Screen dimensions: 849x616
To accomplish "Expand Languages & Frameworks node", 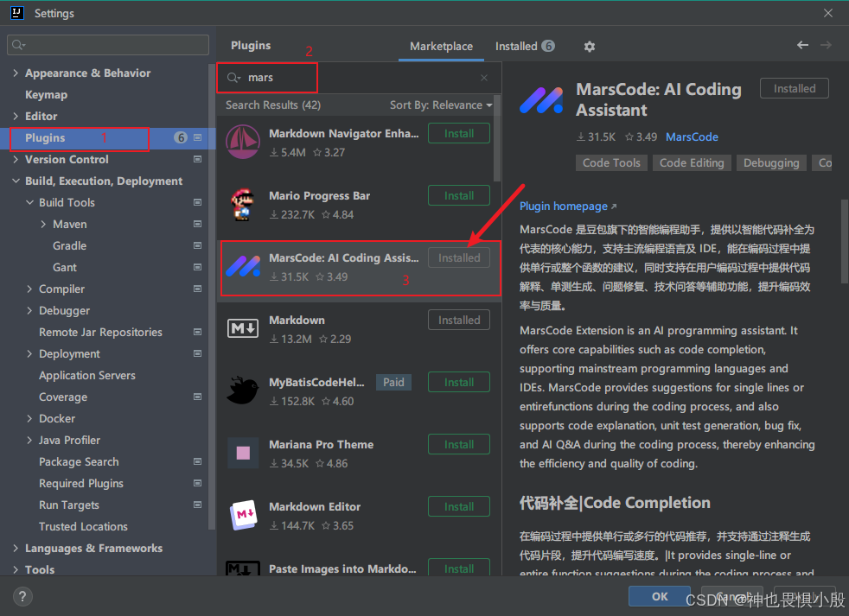I will pos(16,549).
